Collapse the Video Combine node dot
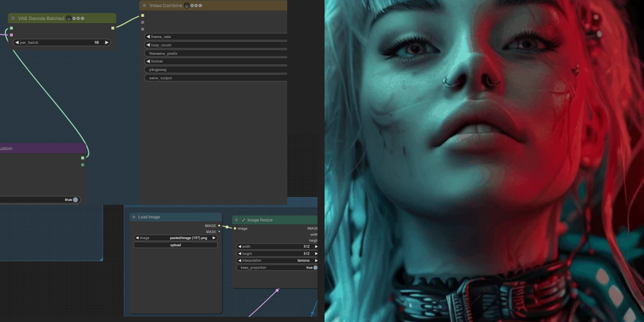 coord(144,6)
